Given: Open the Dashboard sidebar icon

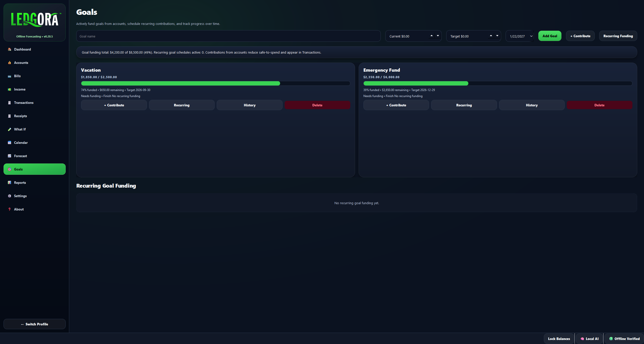Looking at the screenshot, I should click(x=9, y=49).
